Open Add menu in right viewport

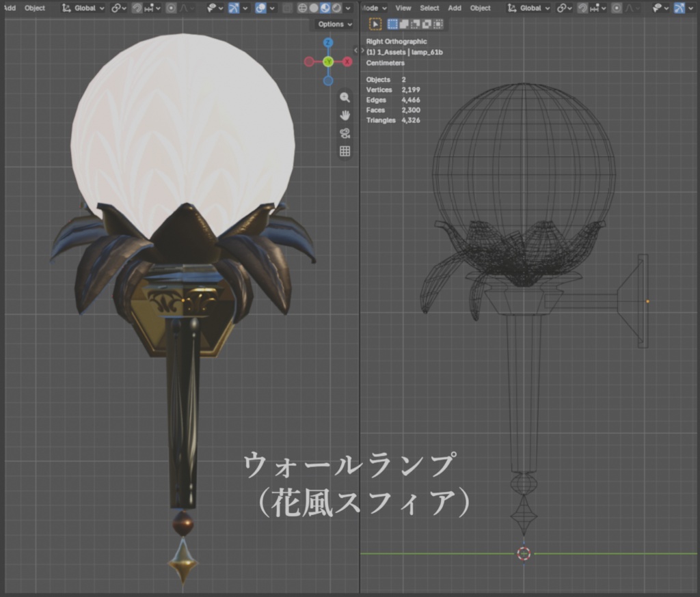point(455,8)
